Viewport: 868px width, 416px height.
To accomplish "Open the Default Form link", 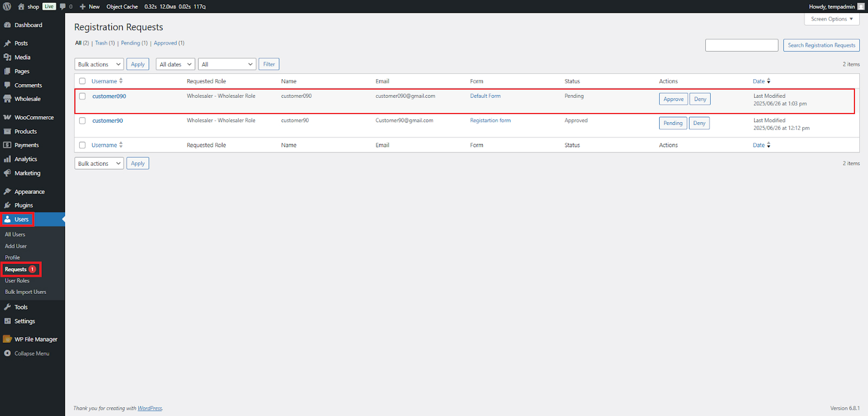I will tap(486, 96).
